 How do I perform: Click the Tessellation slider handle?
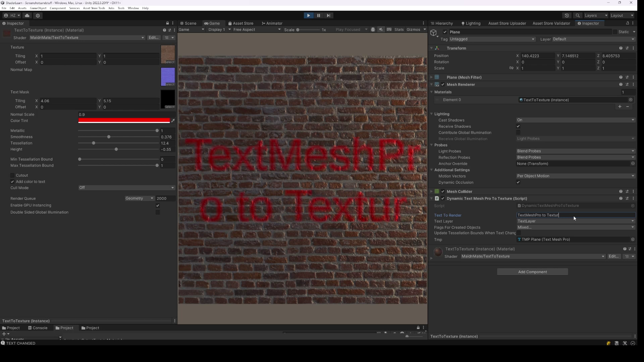[94, 143]
